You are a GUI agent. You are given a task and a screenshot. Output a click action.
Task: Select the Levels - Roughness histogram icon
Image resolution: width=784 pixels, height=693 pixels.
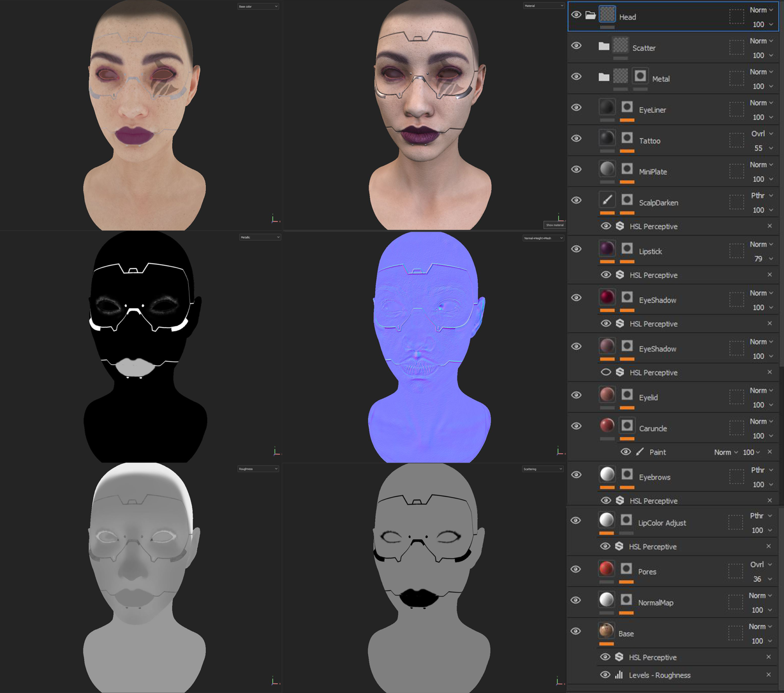pyautogui.click(x=619, y=675)
